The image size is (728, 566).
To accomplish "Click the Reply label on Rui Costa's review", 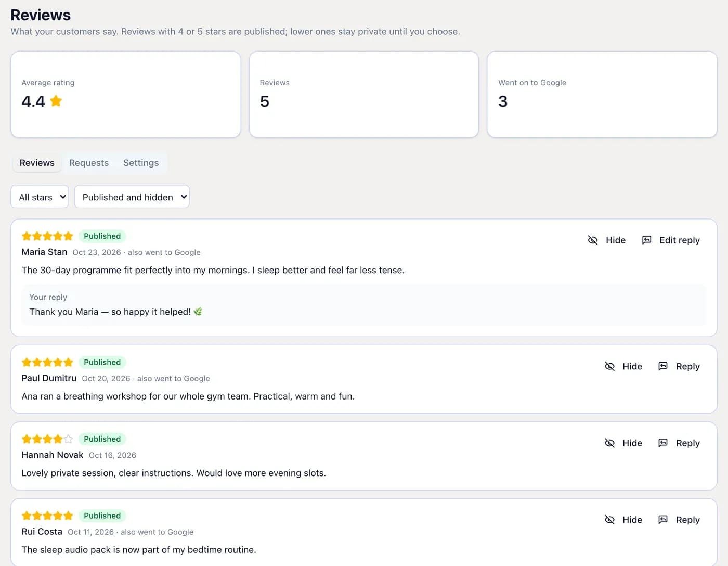I will point(687,520).
